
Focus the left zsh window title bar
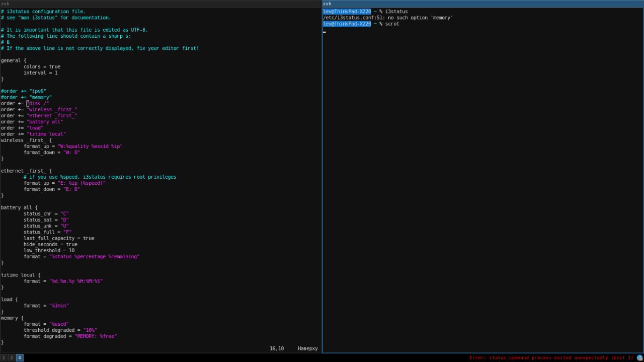[160, 4]
